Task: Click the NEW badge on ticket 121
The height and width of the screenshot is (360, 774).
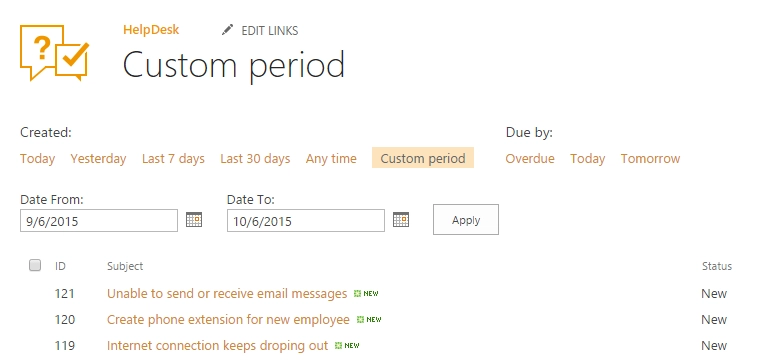Action: 366,294
